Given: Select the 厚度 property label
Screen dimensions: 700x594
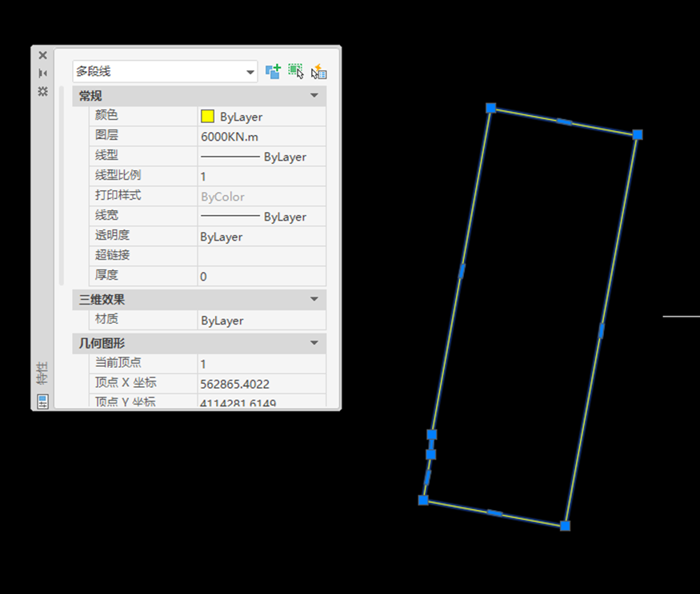Looking at the screenshot, I should pos(106,275).
